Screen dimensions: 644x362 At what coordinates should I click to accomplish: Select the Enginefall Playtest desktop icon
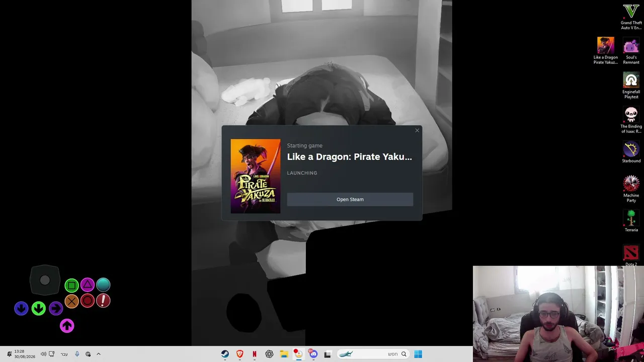631,85
